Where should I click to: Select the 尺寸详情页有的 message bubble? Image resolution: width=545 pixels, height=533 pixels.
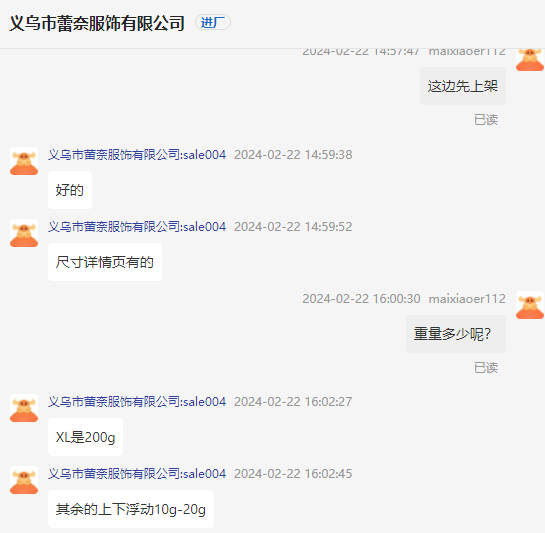click(105, 262)
